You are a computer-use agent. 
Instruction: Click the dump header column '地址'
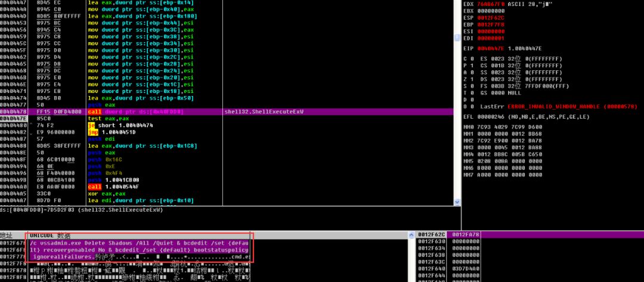(6, 235)
